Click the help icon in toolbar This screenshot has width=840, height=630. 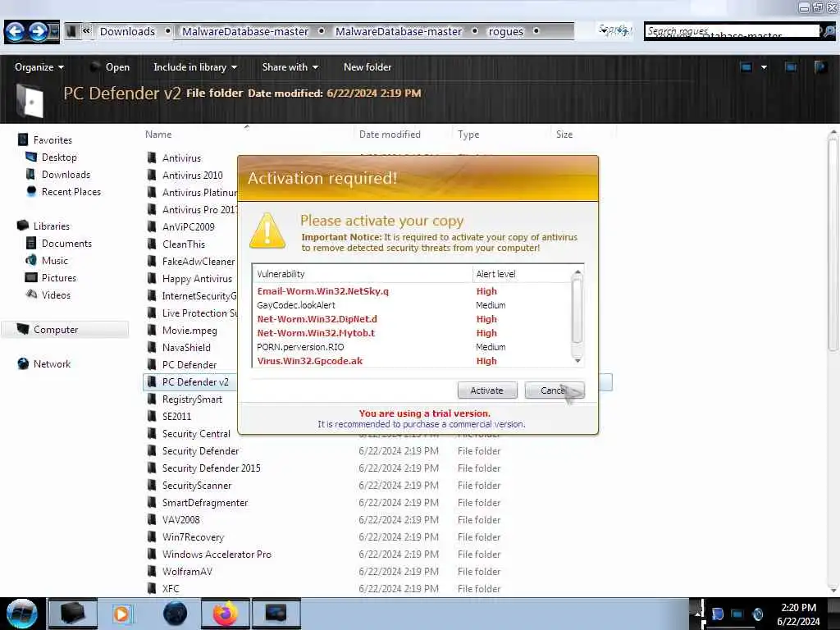click(x=820, y=67)
